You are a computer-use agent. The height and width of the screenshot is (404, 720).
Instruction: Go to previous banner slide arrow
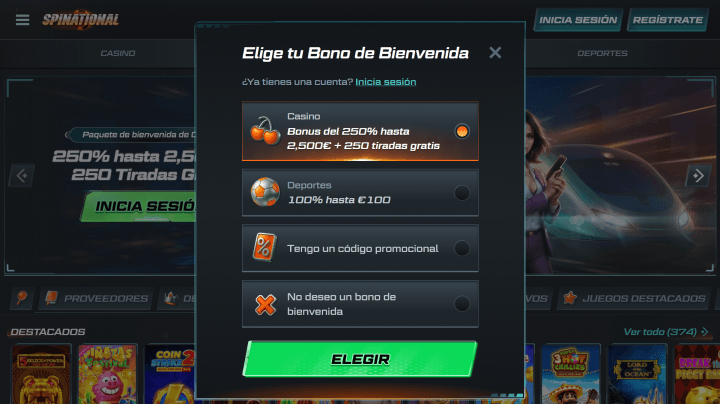[22, 175]
